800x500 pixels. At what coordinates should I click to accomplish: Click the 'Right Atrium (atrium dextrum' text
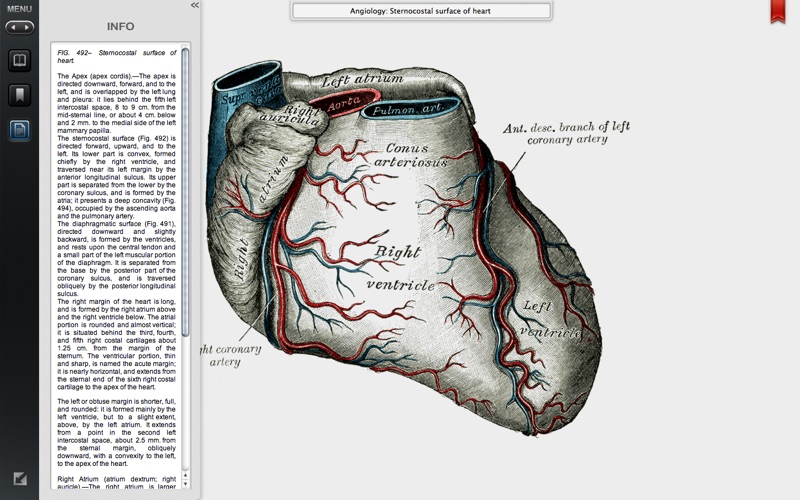pos(116,483)
